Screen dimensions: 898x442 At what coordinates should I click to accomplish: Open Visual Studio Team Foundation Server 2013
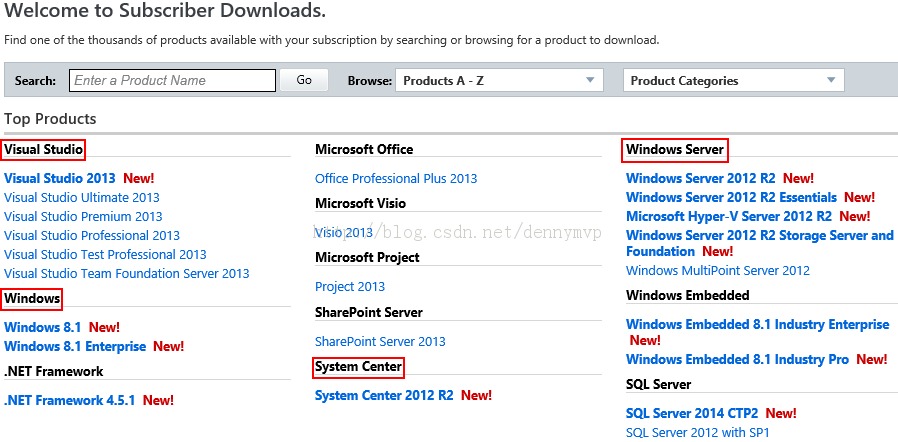pos(127,274)
